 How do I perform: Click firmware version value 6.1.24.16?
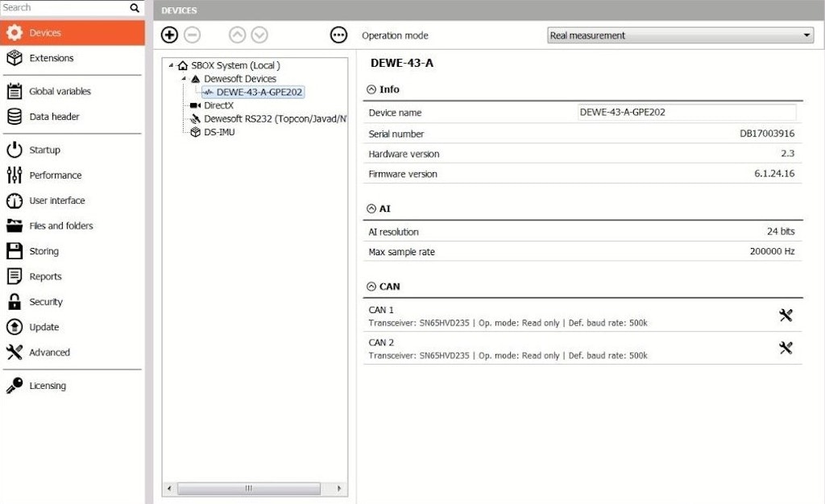tap(774, 174)
